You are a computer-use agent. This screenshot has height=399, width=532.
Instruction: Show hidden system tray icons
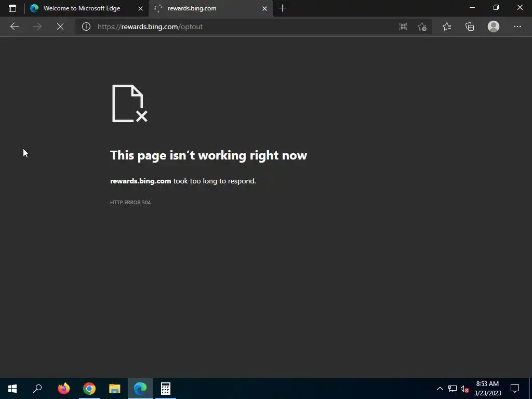point(440,389)
